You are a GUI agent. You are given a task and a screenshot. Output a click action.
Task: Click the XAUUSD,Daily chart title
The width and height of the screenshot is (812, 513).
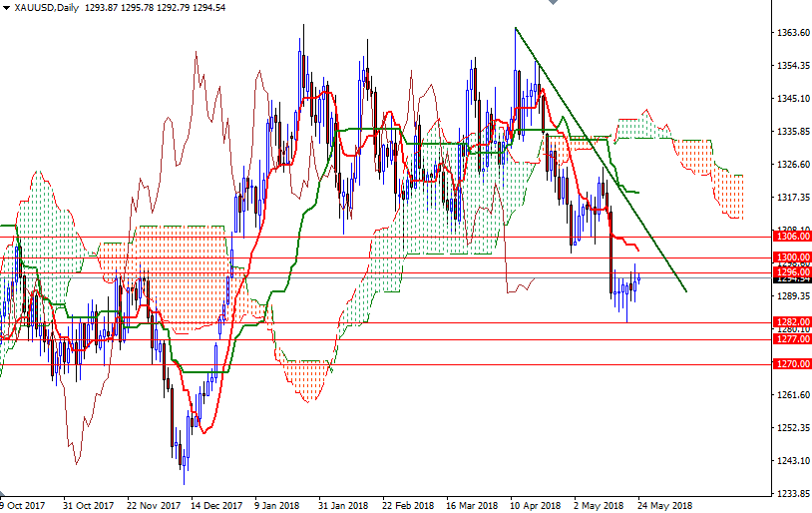pyautogui.click(x=48, y=8)
